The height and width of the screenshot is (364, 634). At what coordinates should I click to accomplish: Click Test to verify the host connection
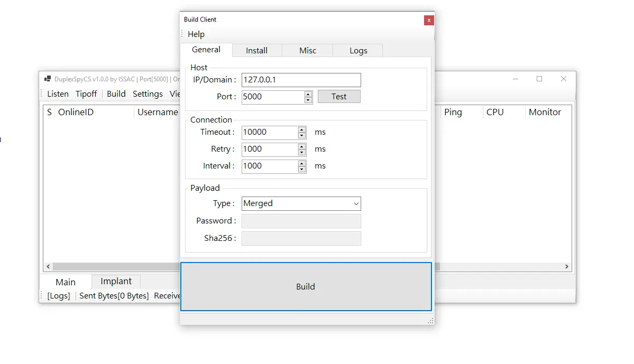[338, 96]
